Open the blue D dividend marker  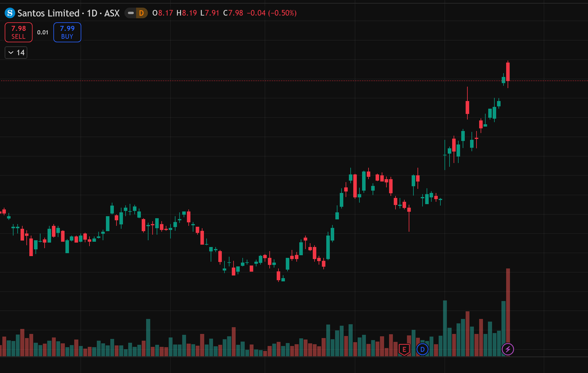click(422, 349)
